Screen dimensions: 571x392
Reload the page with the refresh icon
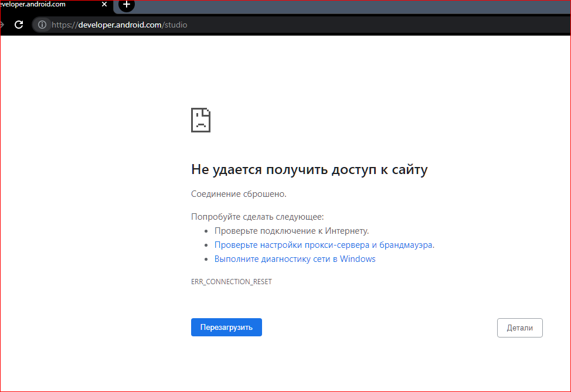[19, 25]
